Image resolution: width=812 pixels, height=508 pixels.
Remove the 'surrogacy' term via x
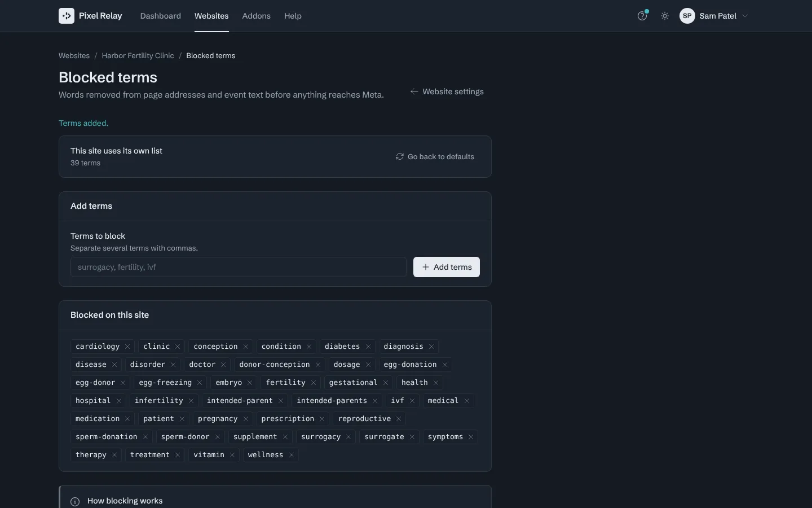(348, 437)
